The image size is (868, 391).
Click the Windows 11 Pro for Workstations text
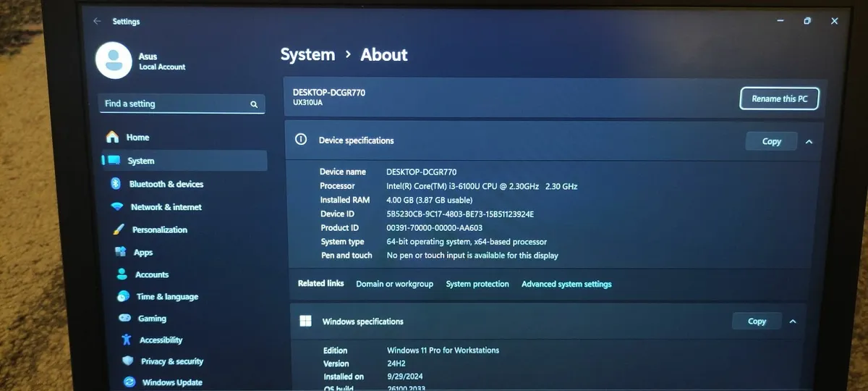pos(443,350)
